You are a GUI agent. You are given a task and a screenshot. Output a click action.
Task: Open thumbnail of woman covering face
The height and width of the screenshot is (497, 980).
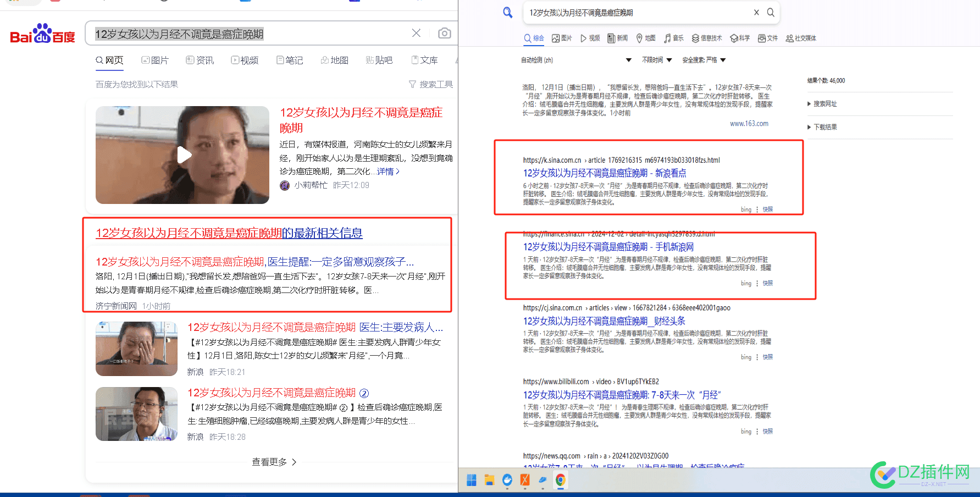tap(136, 349)
